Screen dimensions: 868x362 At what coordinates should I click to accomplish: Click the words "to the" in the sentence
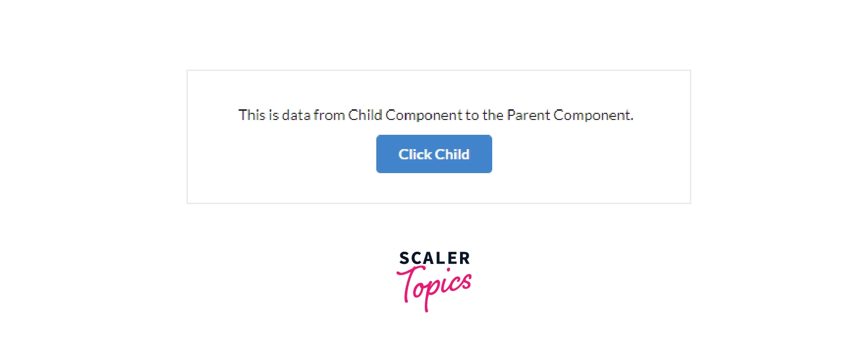pyautogui.click(x=484, y=115)
